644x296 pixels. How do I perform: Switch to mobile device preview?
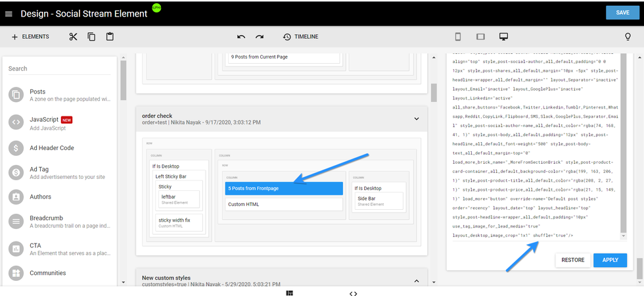(x=458, y=37)
